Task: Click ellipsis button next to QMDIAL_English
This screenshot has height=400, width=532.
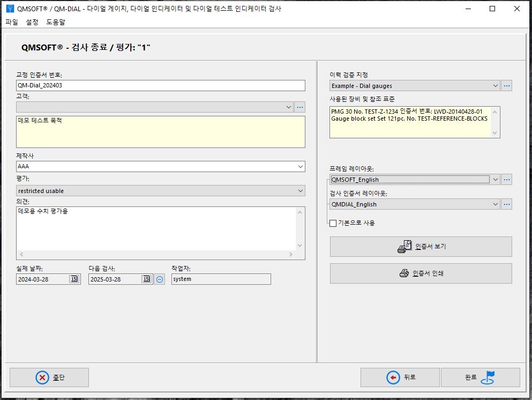Action: click(507, 204)
